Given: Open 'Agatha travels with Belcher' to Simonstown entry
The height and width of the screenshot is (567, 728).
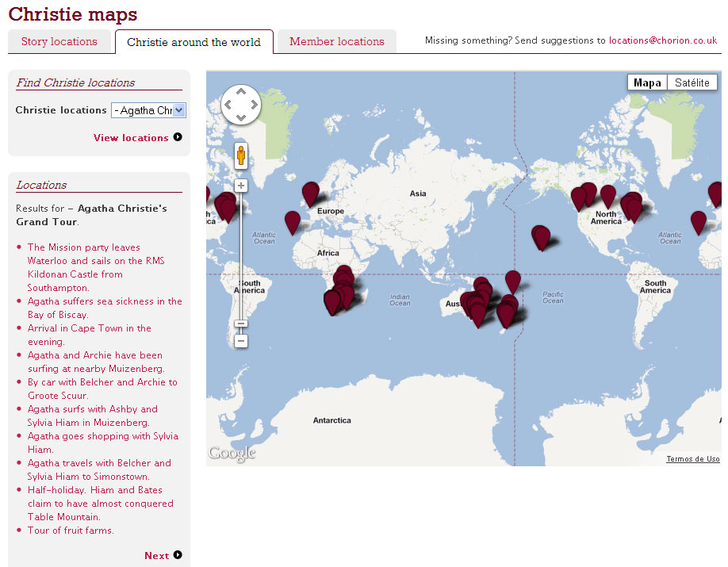Looking at the screenshot, I should (x=99, y=469).
